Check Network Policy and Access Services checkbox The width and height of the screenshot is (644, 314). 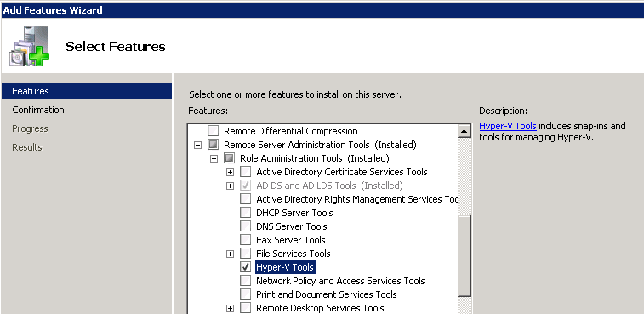245,281
